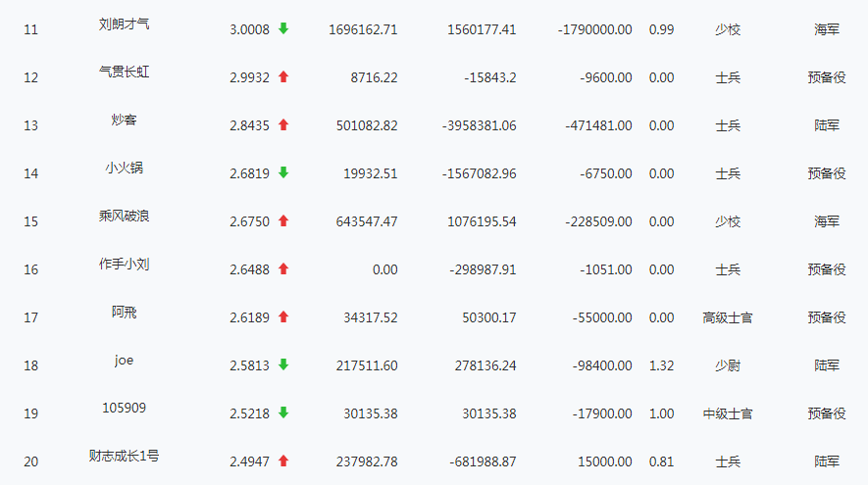Click the green down arrow beside 2.5813

[x=283, y=365]
